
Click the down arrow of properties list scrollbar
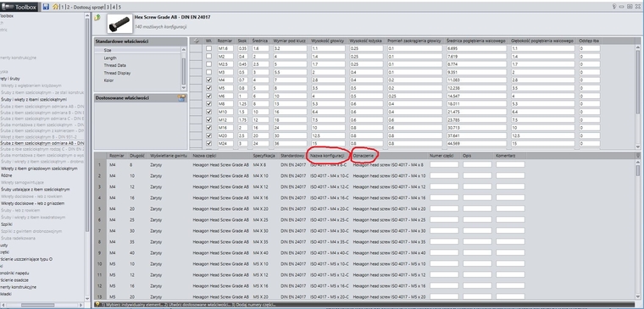click(x=184, y=88)
